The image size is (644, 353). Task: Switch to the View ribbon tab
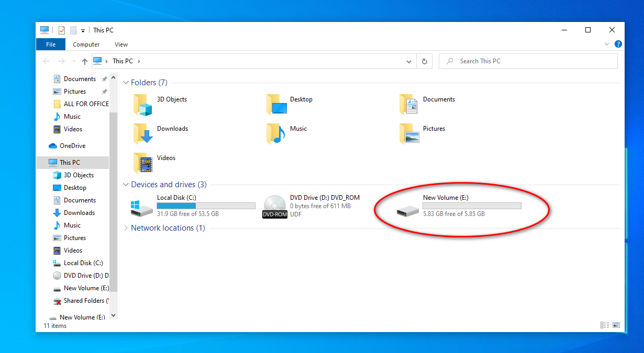[121, 44]
